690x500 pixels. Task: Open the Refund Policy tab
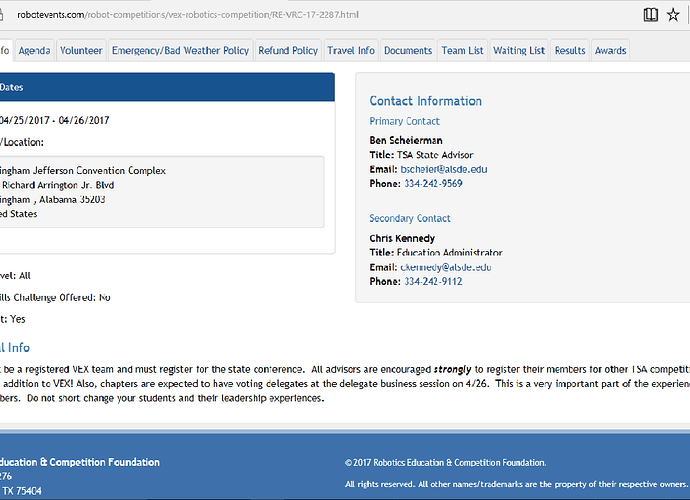(x=288, y=50)
